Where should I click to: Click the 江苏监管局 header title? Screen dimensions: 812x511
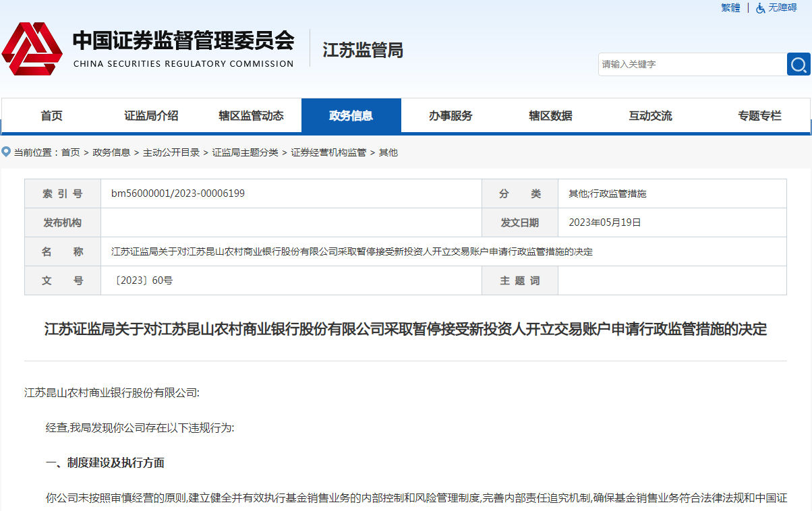coord(363,51)
